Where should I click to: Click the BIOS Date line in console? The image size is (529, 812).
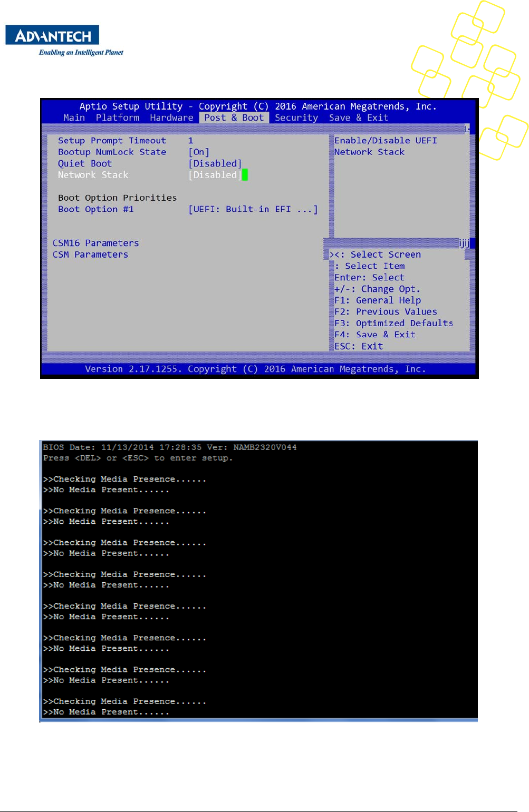(x=170, y=447)
